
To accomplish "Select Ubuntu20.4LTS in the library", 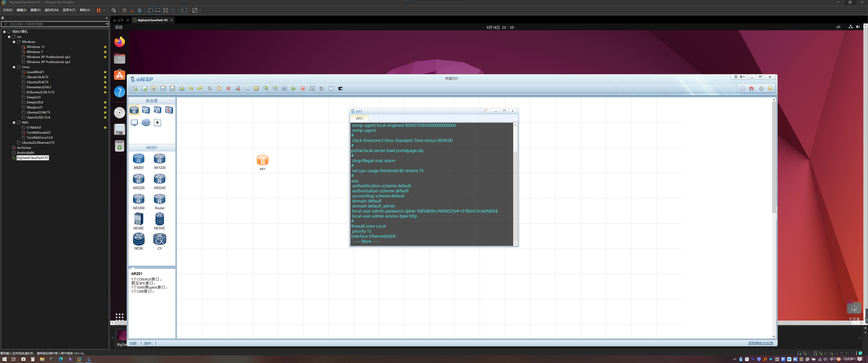I will click(x=37, y=82).
